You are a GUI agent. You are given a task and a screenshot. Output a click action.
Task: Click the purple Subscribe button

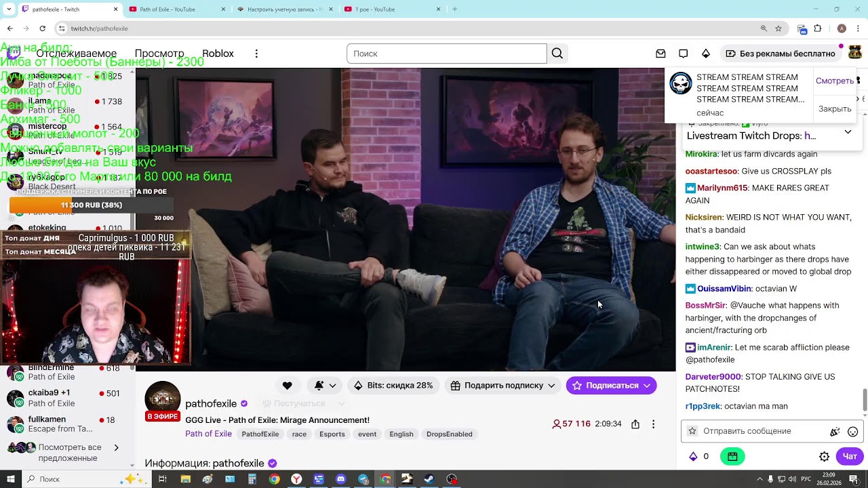612,386
